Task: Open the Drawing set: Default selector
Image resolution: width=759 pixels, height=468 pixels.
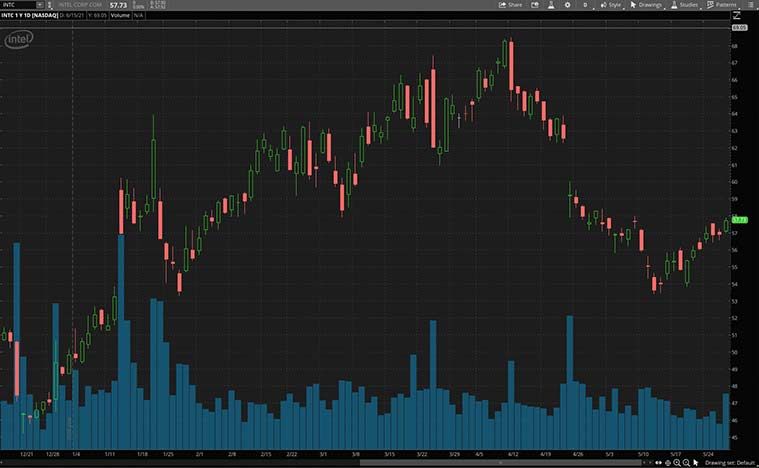Action: tap(730, 463)
